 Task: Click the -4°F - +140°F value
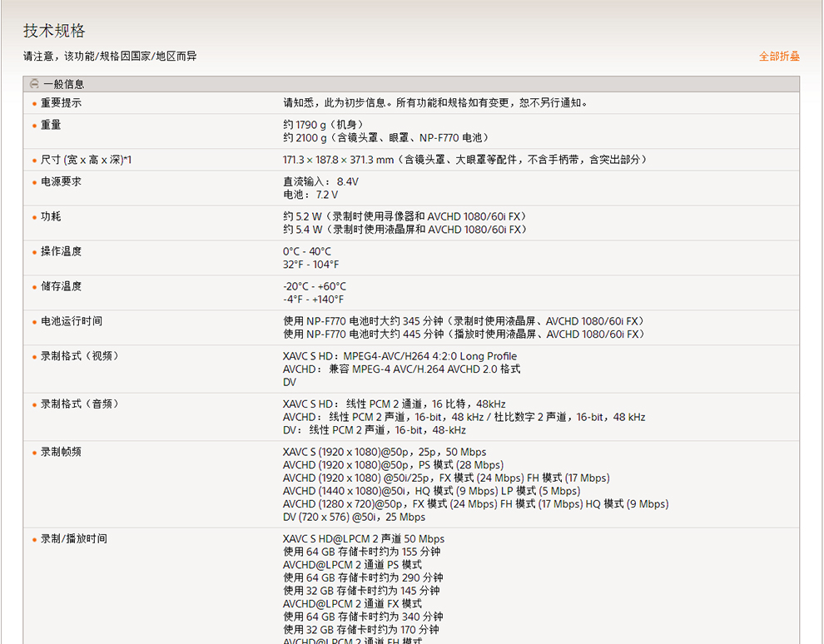(313, 300)
